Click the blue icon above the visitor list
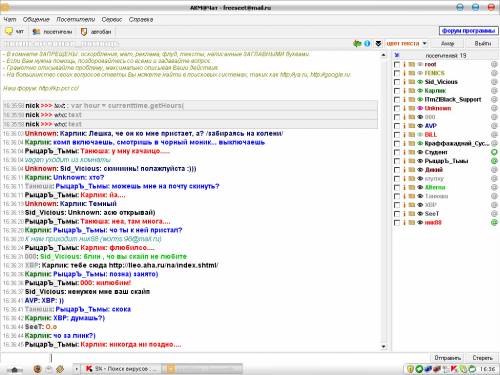 (397, 55)
